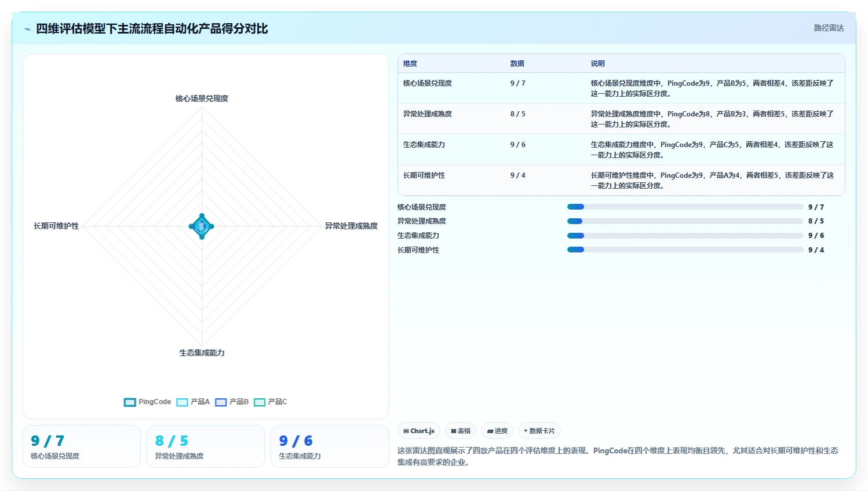
Task: Toggle the PingCode legend series
Action: point(148,402)
